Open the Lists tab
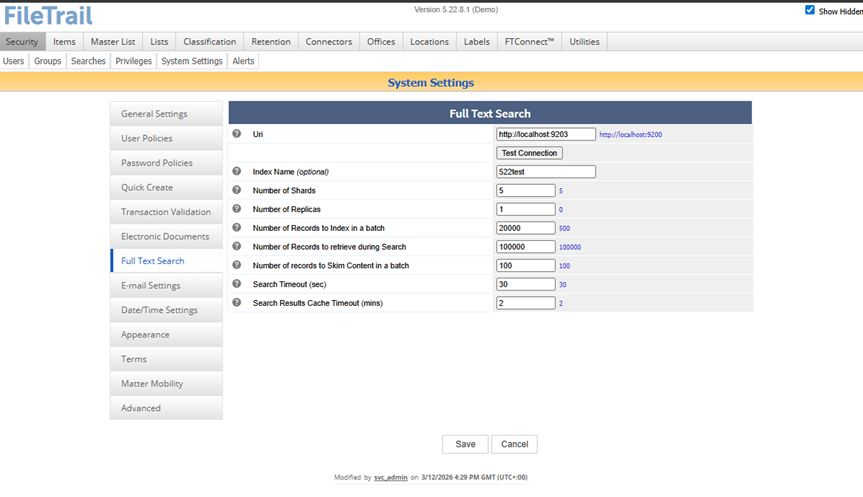The height and width of the screenshot is (497, 863). click(x=159, y=41)
